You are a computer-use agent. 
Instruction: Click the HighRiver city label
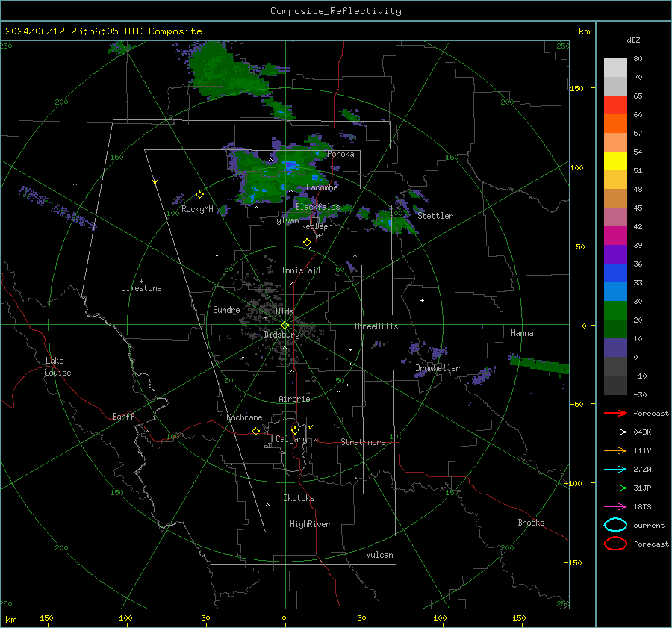pyautogui.click(x=310, y=524)
